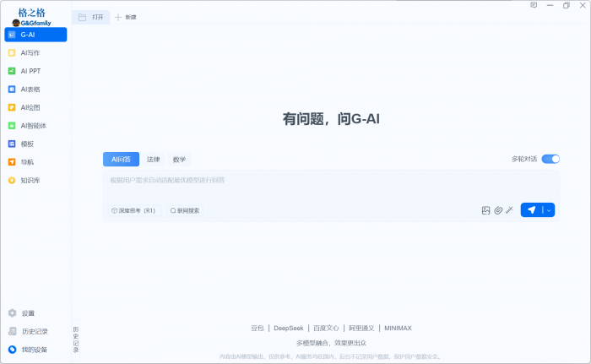Click the question input text box
Viewport: 591px width, 364px height.
[329, 185]
